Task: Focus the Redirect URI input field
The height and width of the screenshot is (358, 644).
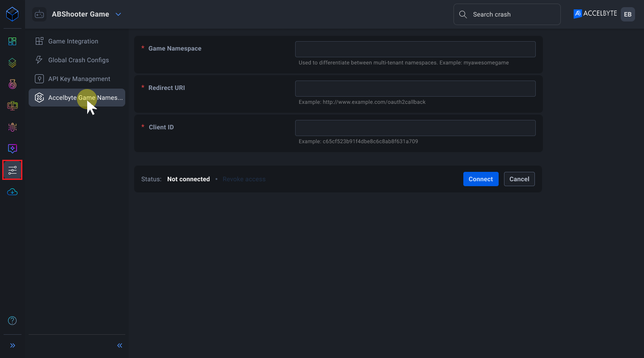Action: [x=415, y=89]
